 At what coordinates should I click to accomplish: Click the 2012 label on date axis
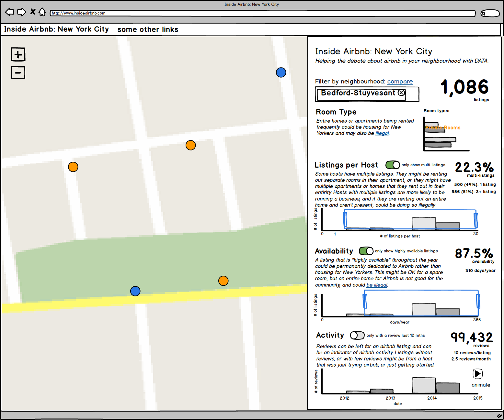point(344,398)
